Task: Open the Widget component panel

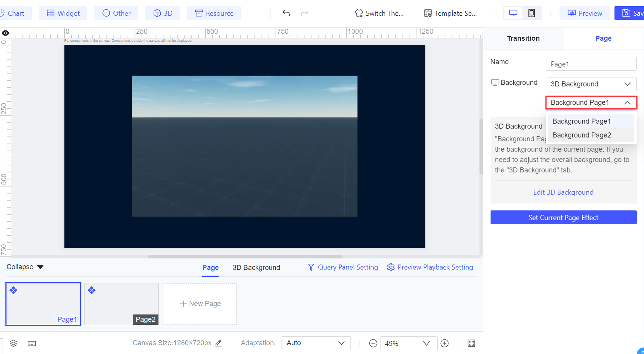Action: pyautogui.click(x=63, y=13)
